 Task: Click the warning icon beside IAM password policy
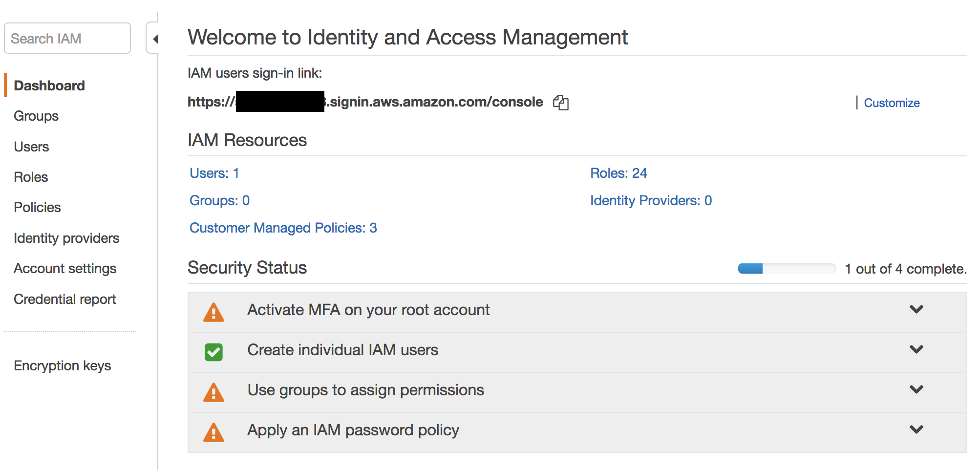[213, 432]
